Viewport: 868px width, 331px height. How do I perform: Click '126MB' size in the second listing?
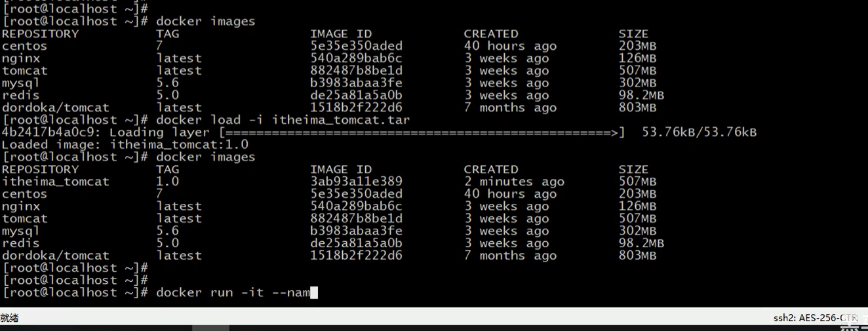(637, 206)
